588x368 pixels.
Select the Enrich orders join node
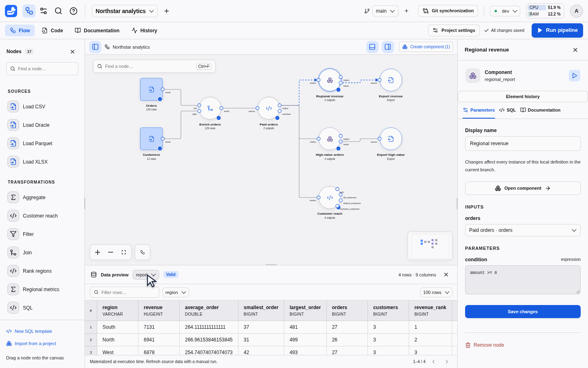pos(210,108)
